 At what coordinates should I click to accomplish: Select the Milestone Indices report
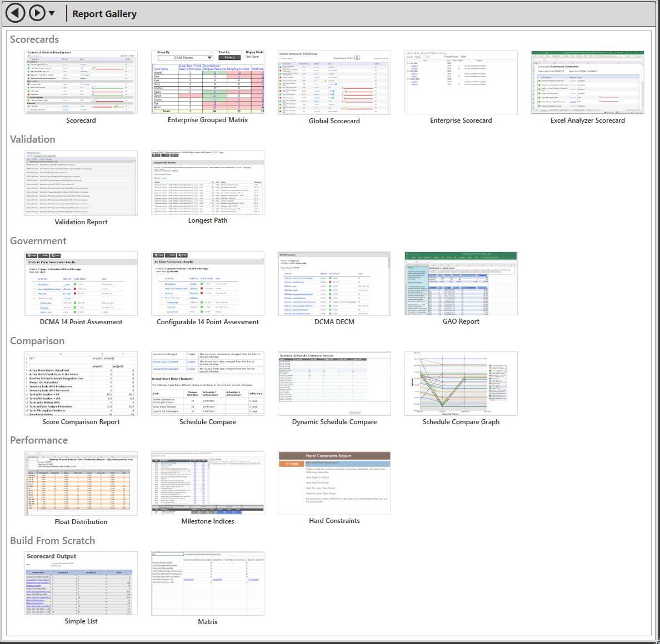(x=208, y=484)
